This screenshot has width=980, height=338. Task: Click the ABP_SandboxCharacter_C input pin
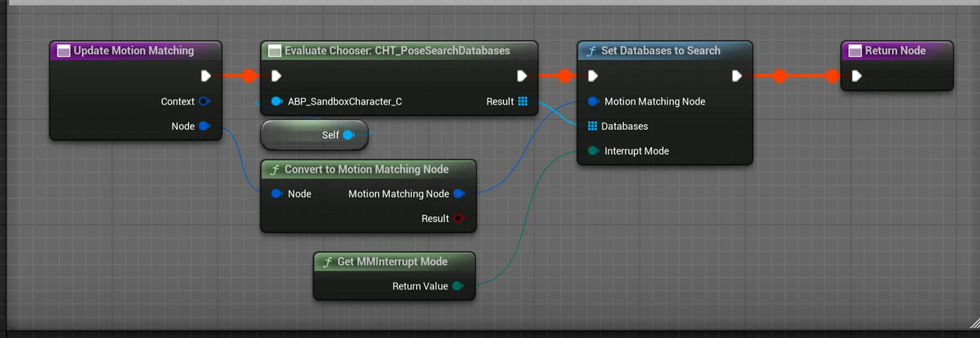coord(277,101)
